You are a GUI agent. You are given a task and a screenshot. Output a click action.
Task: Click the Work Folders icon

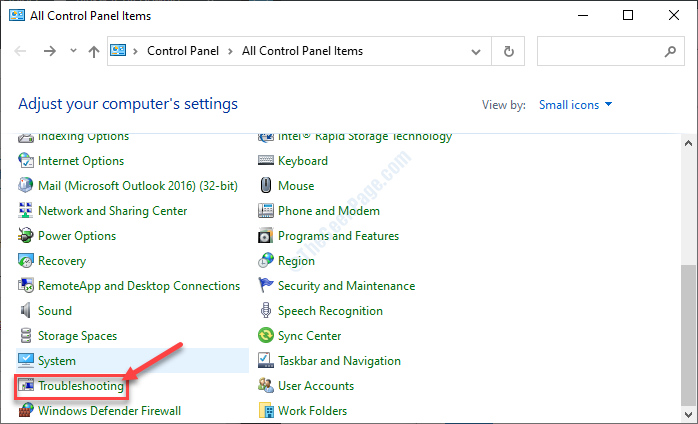[266, 410]
